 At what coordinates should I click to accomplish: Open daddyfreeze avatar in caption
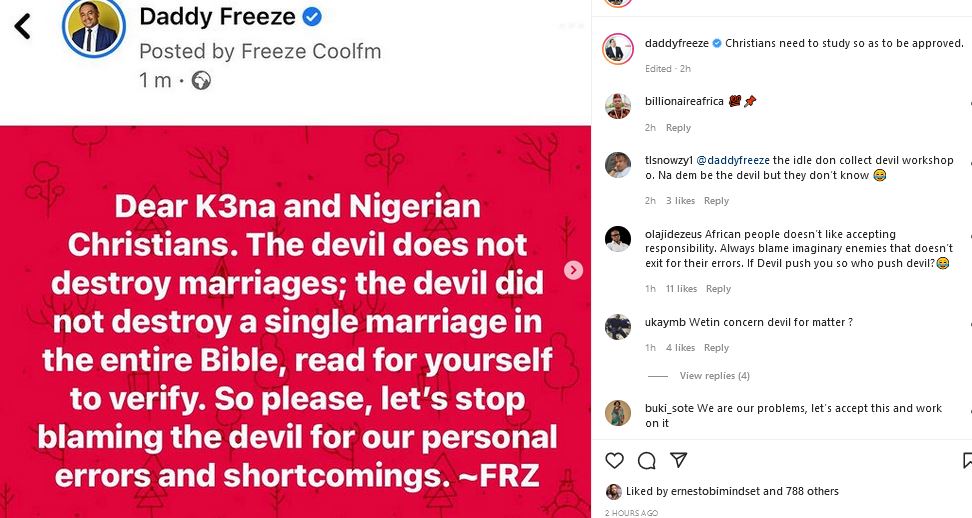(617, 48)
